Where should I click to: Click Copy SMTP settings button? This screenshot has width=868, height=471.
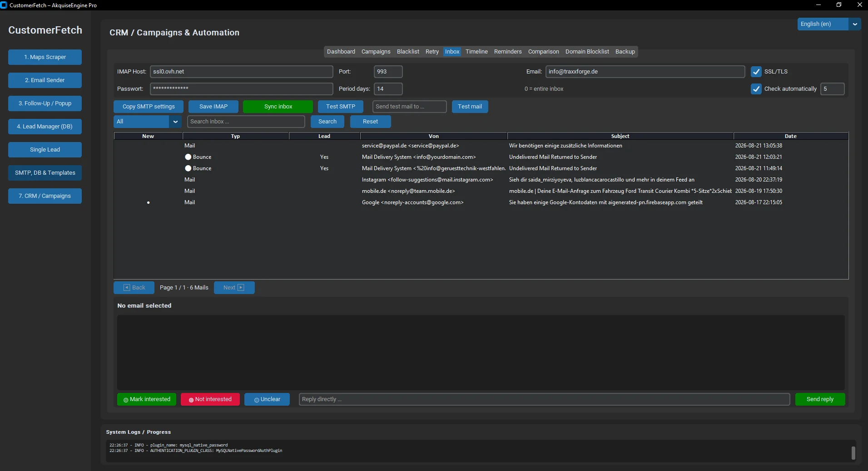tap(149, 107)
